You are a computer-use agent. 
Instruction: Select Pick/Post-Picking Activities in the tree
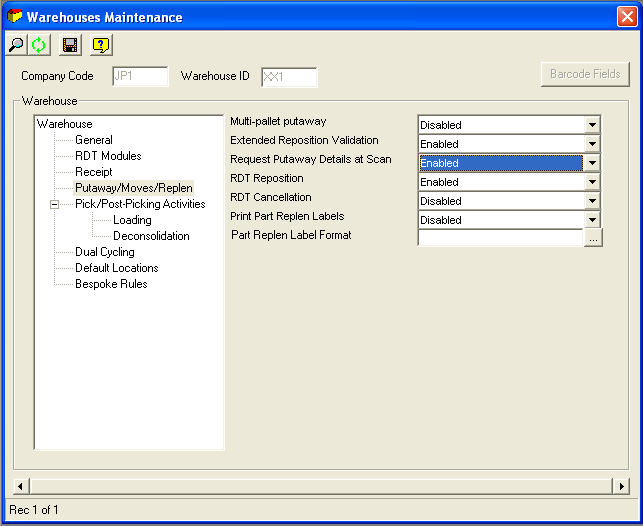pyautogui.click(x=140, y=204)
